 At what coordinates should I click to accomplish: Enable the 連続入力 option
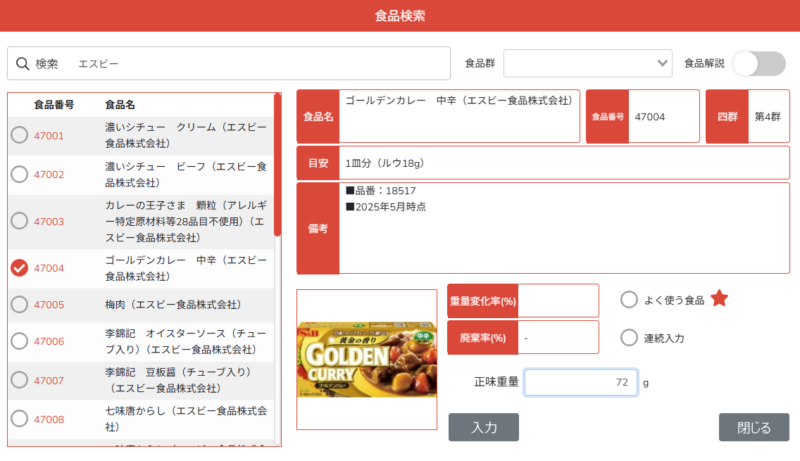point(629,337)
